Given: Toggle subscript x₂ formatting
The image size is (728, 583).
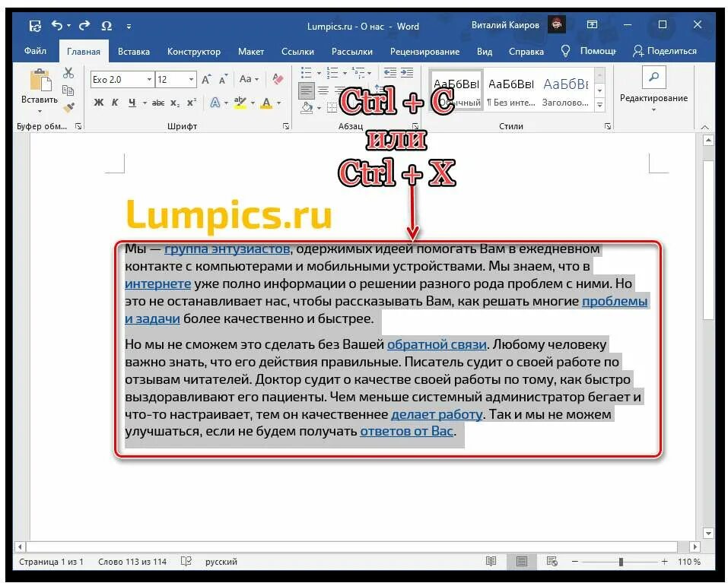Looking at the screenshot, I should coord(174,103).
